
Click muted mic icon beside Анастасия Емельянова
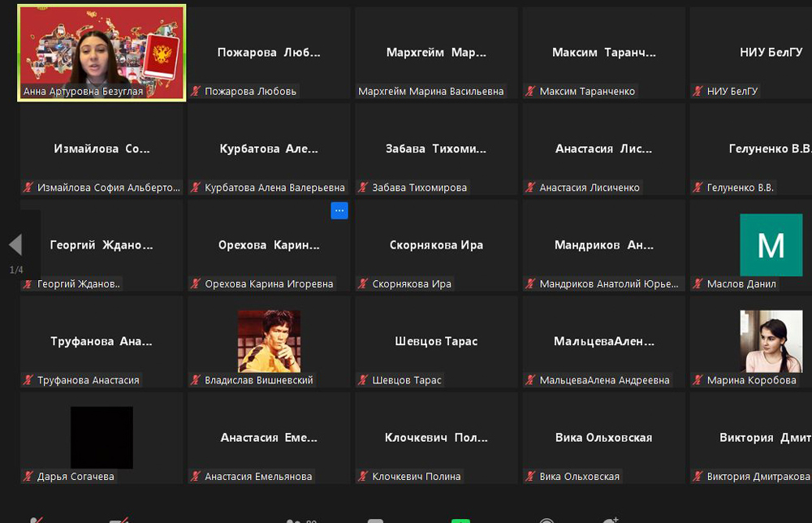[195, 477]
